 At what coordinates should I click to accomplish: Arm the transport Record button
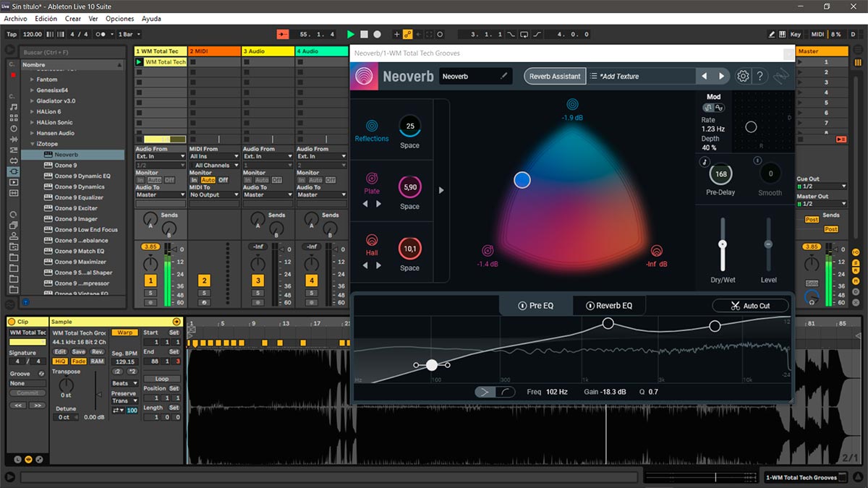pos(377,34)
